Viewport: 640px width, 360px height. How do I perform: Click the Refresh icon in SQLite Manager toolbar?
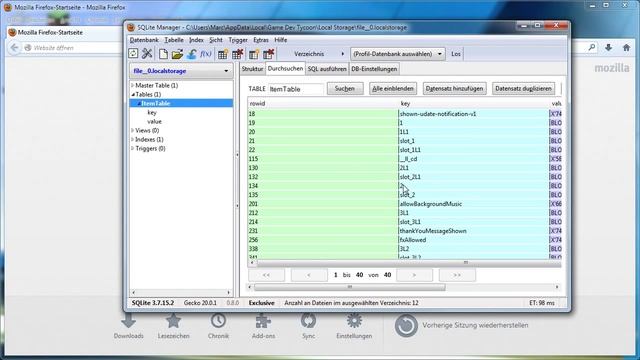point(133,53)
